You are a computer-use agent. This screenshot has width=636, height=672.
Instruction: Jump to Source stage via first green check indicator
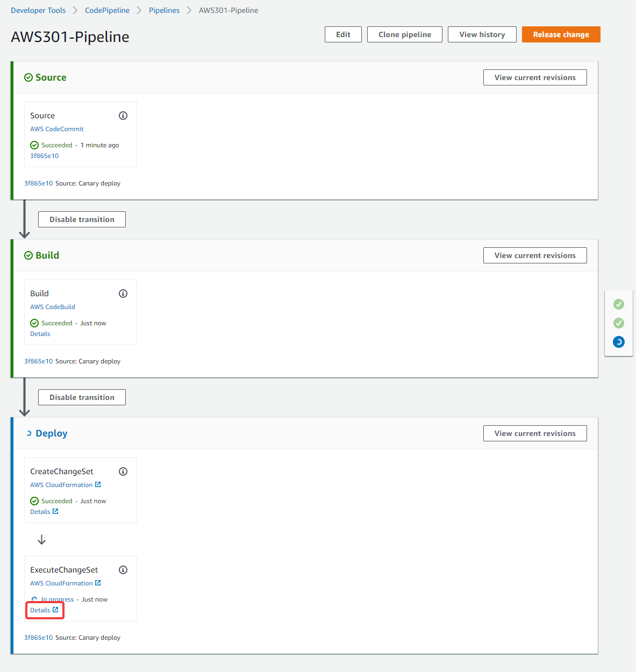click(x=619, y=304)
